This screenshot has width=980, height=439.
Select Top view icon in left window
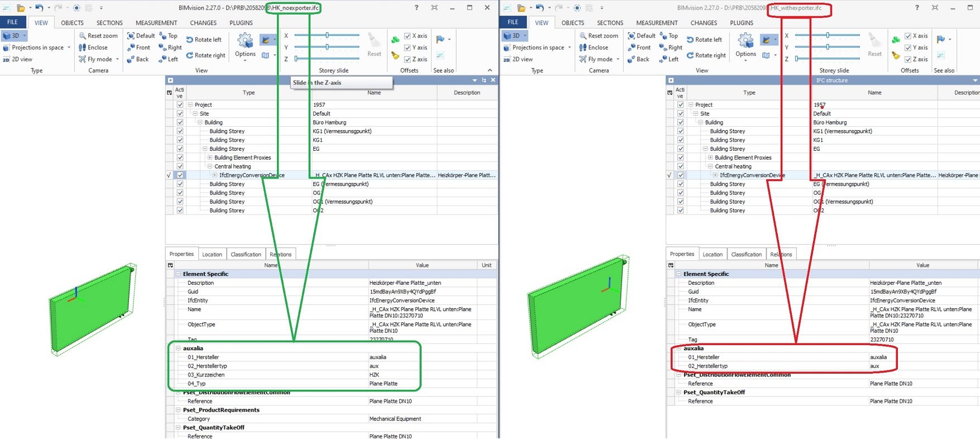(x=163, y=36)
